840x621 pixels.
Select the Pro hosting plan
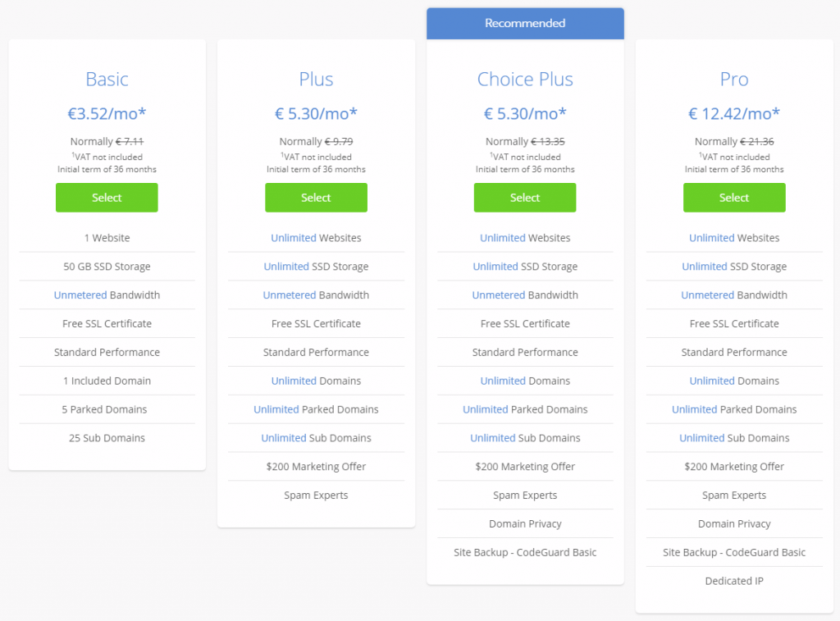pos(734,197)
